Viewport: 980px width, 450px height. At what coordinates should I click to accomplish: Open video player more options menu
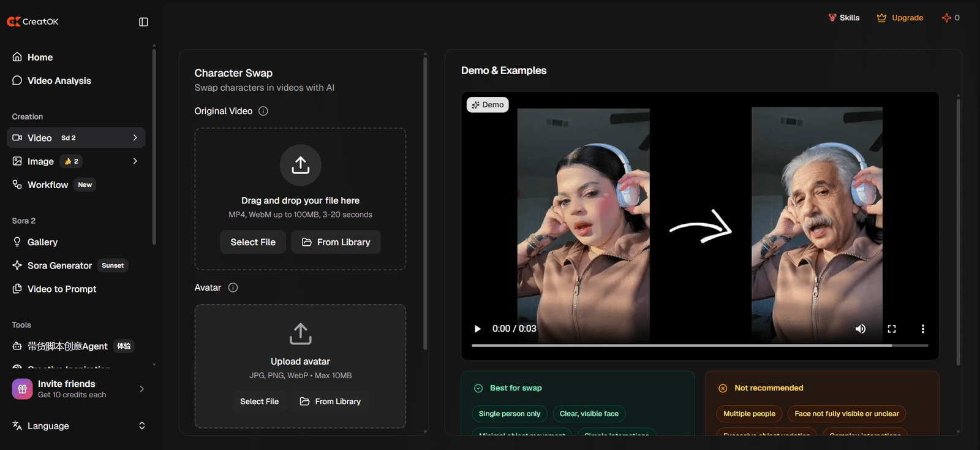[x=922, y=329]
